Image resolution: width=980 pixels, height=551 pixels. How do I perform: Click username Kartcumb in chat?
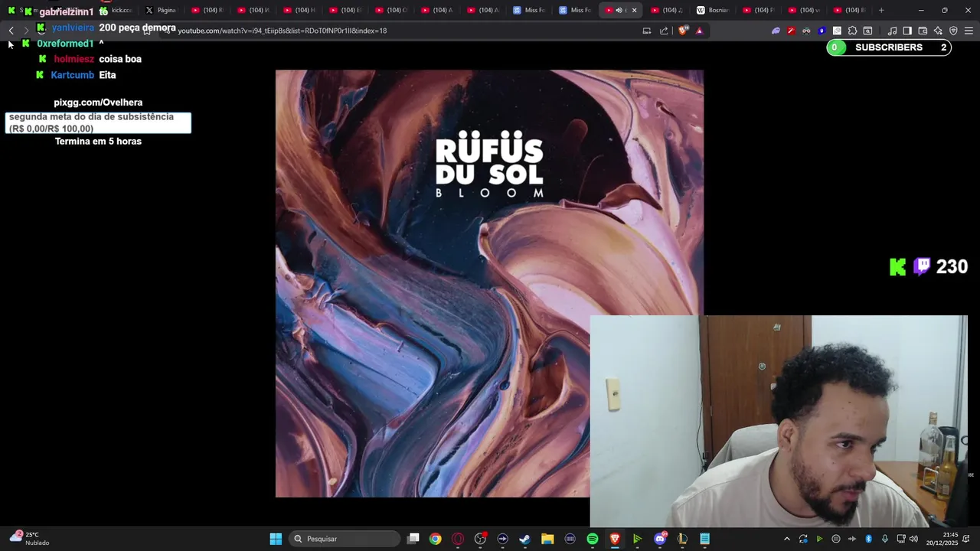pos(72,75)
